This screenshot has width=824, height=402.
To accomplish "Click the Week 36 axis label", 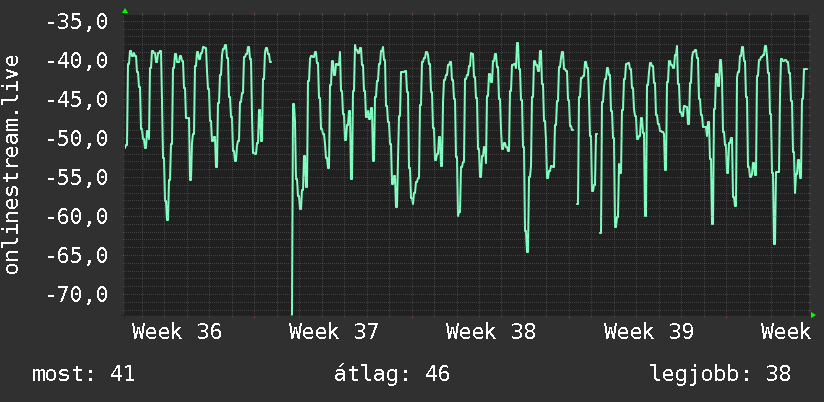I will pos(177,332).
